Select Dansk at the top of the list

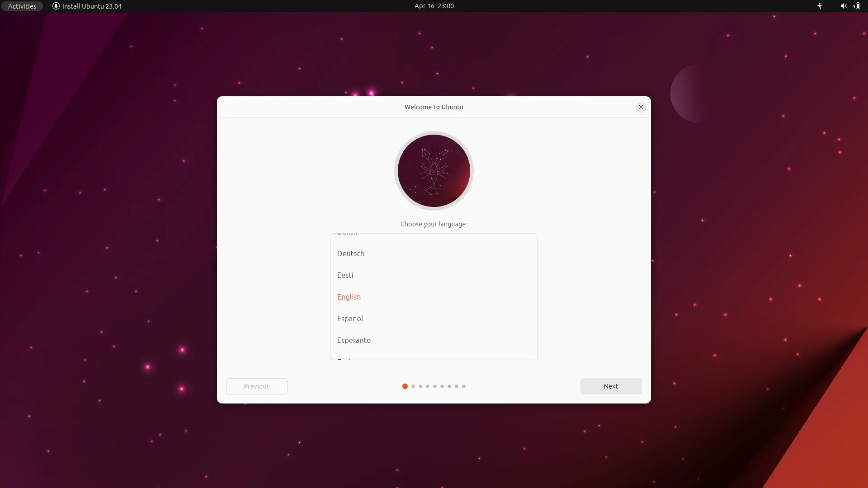tap(346, 234)
